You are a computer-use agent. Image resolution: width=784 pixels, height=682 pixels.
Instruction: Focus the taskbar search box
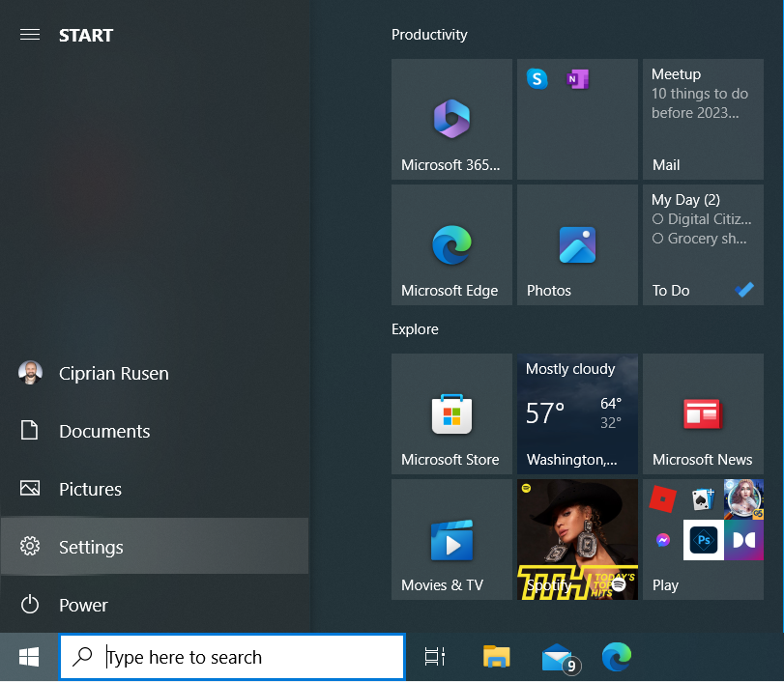(x=232, y=657)
